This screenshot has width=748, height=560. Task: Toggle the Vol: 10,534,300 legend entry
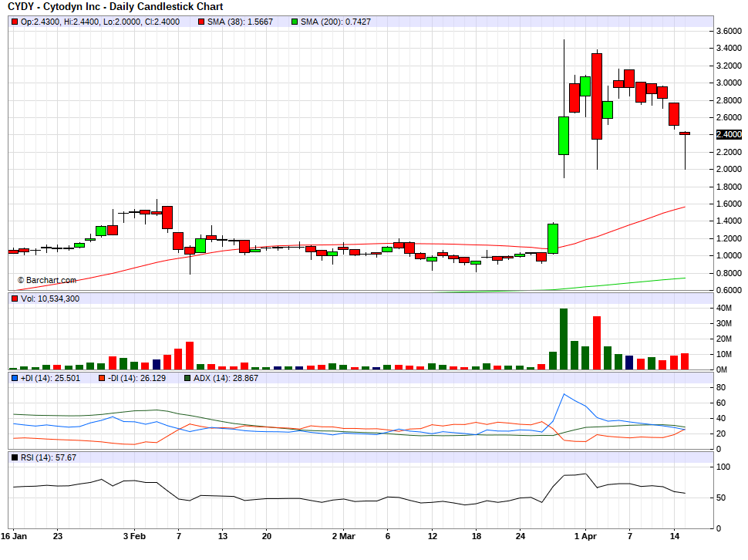coord(46,297)
